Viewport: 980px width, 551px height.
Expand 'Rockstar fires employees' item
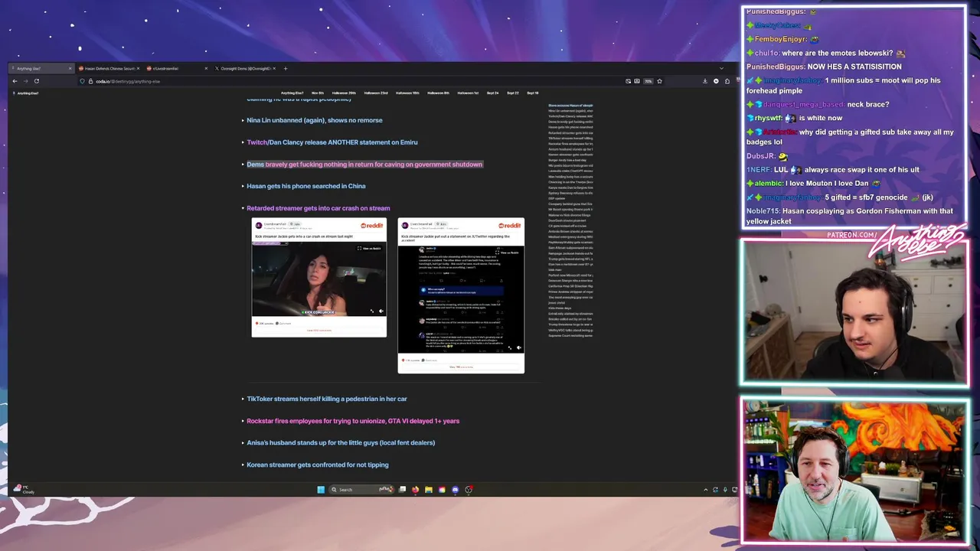(x=243, y=421)
